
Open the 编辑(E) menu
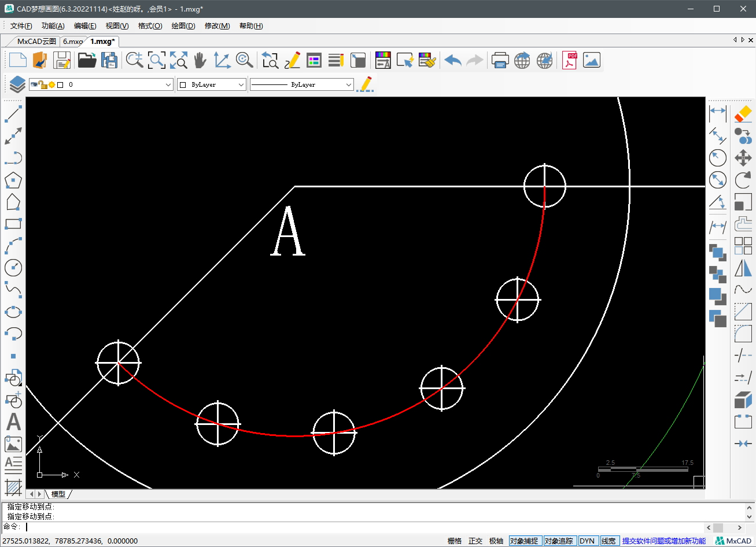tap(85, 26)
